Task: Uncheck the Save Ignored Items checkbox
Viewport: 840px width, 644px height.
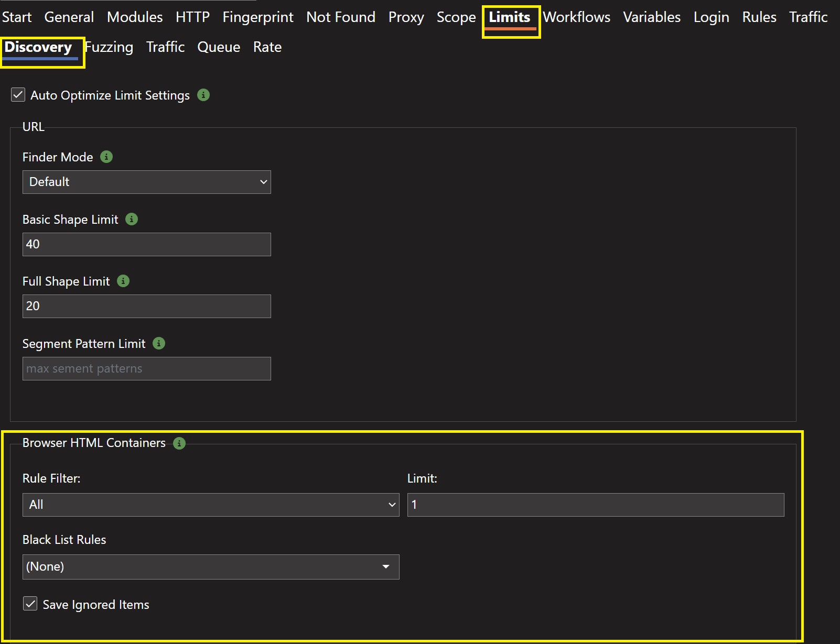Action: (x=30, y=604)
